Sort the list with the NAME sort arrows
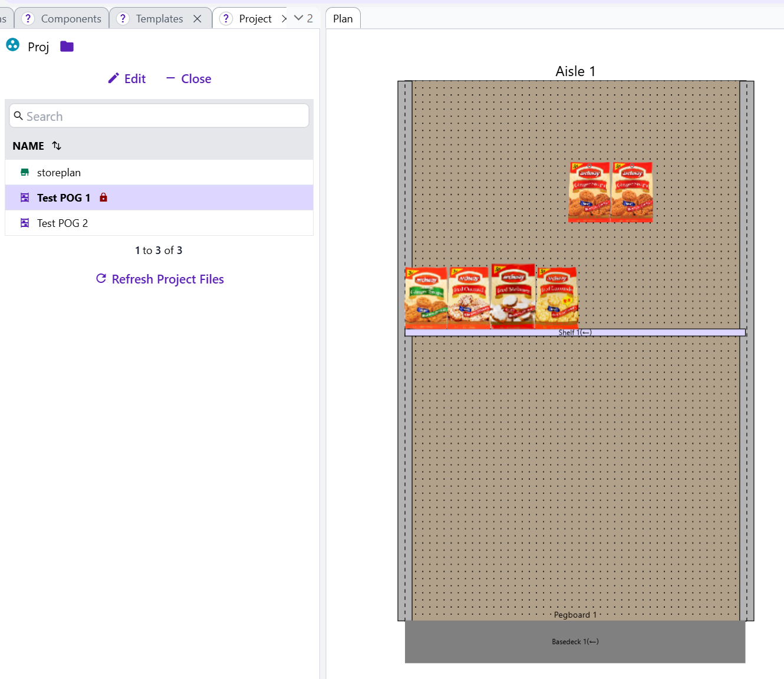This screenshot has height=679, width=784. click(x=57, y=146)
